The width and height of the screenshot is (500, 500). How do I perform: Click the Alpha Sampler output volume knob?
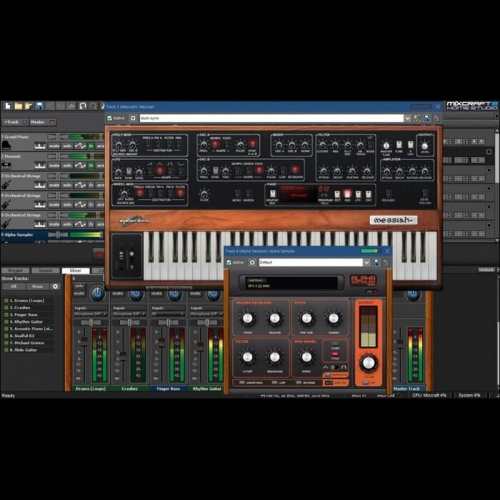pos(368,363)
